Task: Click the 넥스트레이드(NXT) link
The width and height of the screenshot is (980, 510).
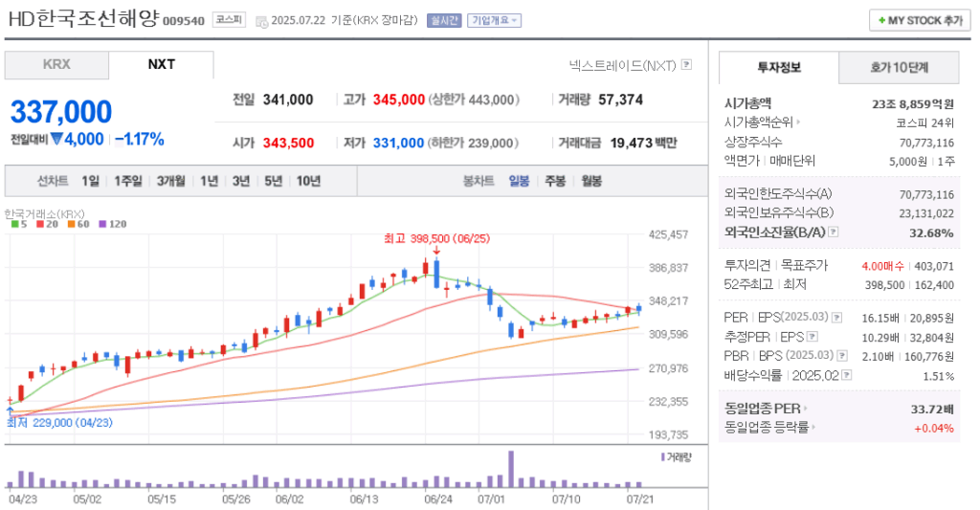Action: click(622, 65)
